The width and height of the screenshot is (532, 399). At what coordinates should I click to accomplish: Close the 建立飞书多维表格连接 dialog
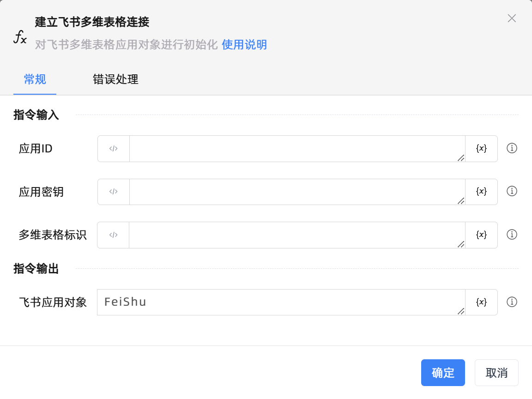(512, 18)
